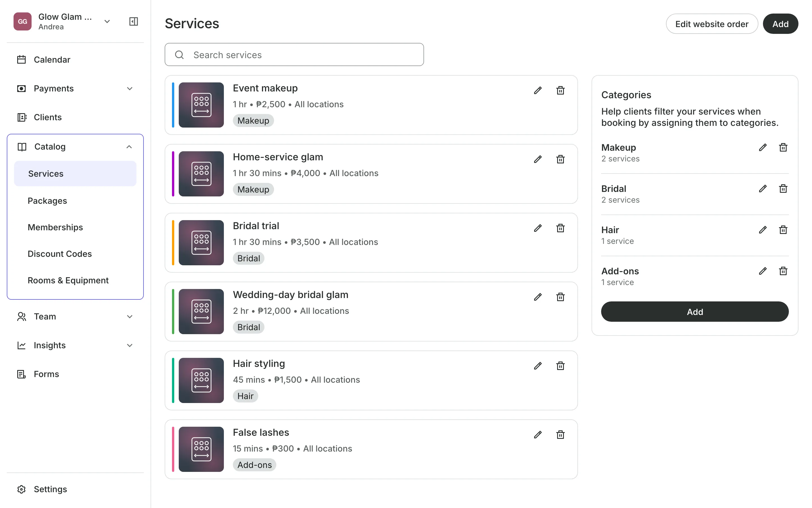
Task: Delete the Wedding-day bridal glam service
Action: (x=560, y=297)
